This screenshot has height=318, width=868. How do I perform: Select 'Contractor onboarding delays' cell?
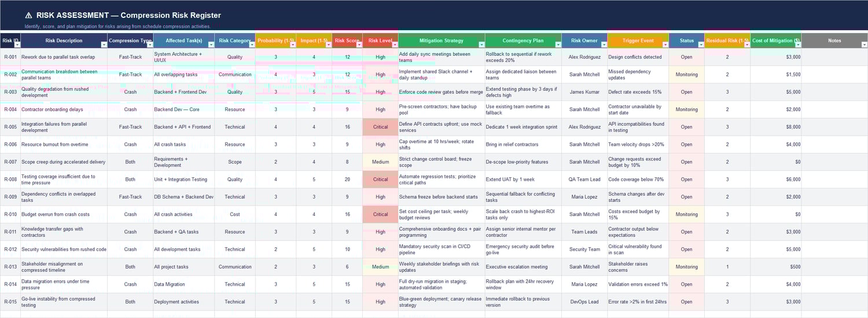coord(64,109)
